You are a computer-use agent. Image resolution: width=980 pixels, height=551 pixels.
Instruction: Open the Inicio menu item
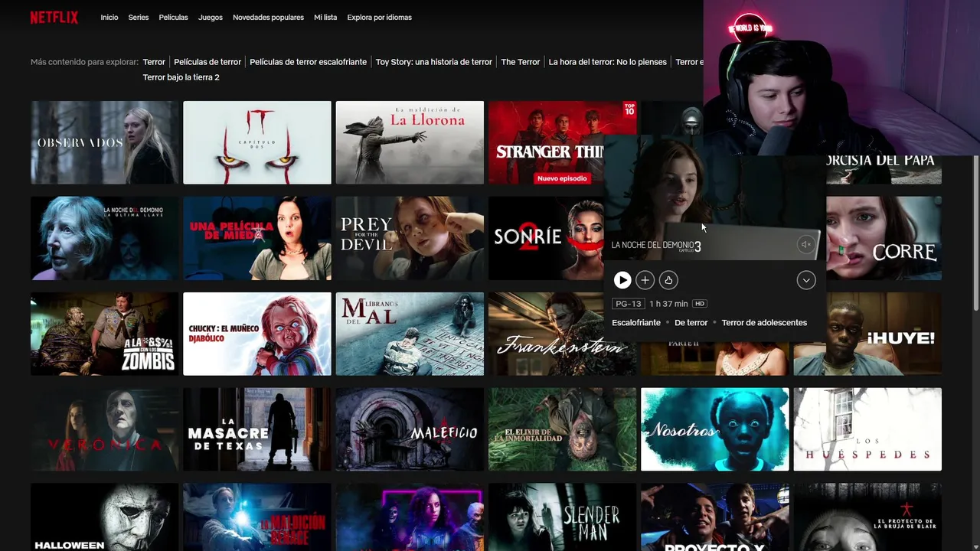point(109,18)
